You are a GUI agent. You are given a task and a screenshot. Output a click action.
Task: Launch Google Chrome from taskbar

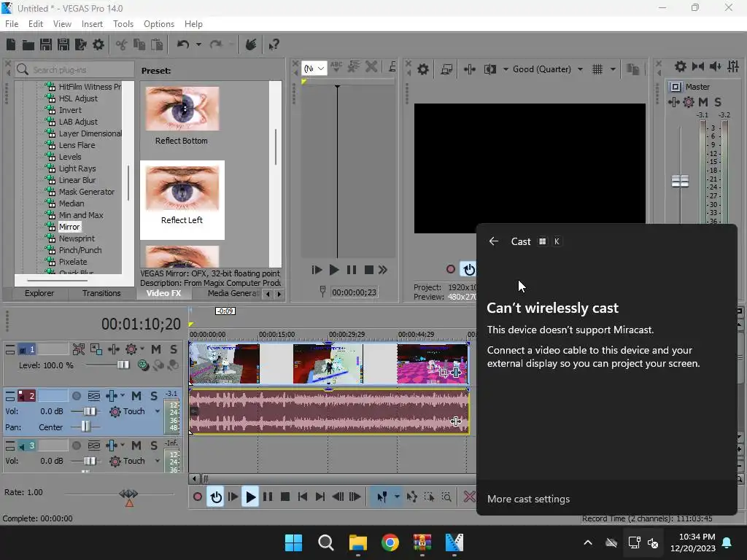point(390,542)
